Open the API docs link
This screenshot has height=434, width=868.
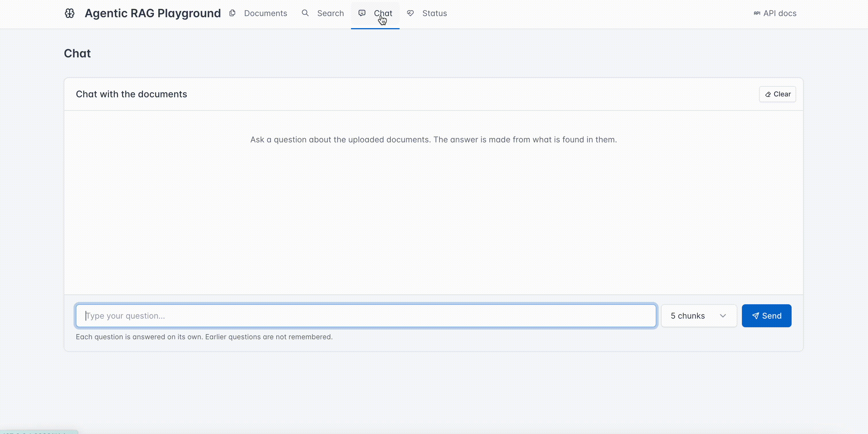775,13
